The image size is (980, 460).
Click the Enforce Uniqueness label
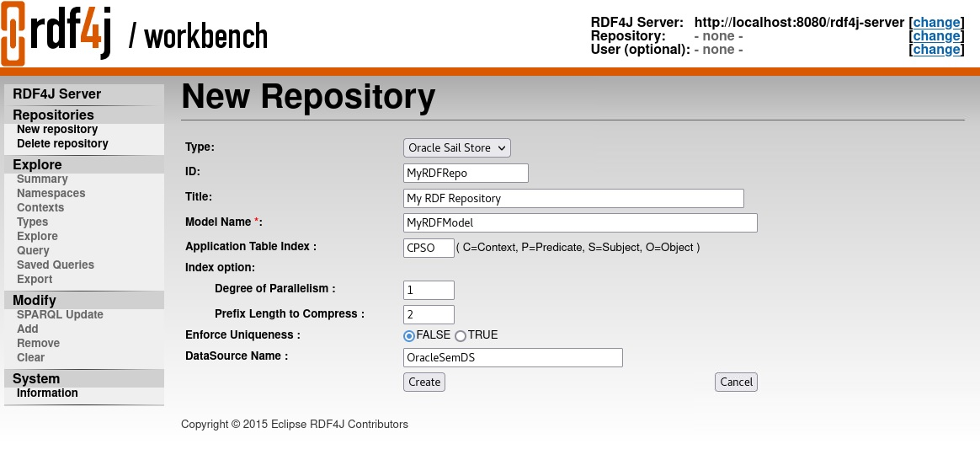click(242, 335)
